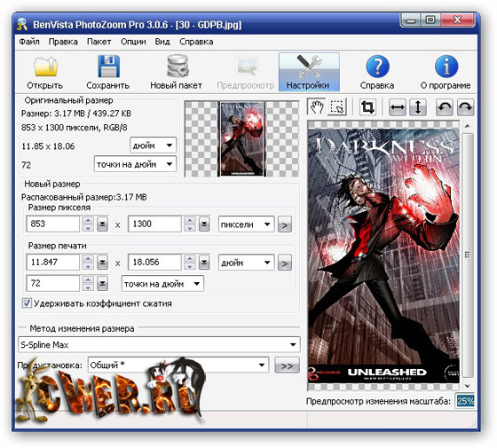Expand original resolution точки на дюйм dropdown
Screen dimensions: 497x448
pos(135,164)
